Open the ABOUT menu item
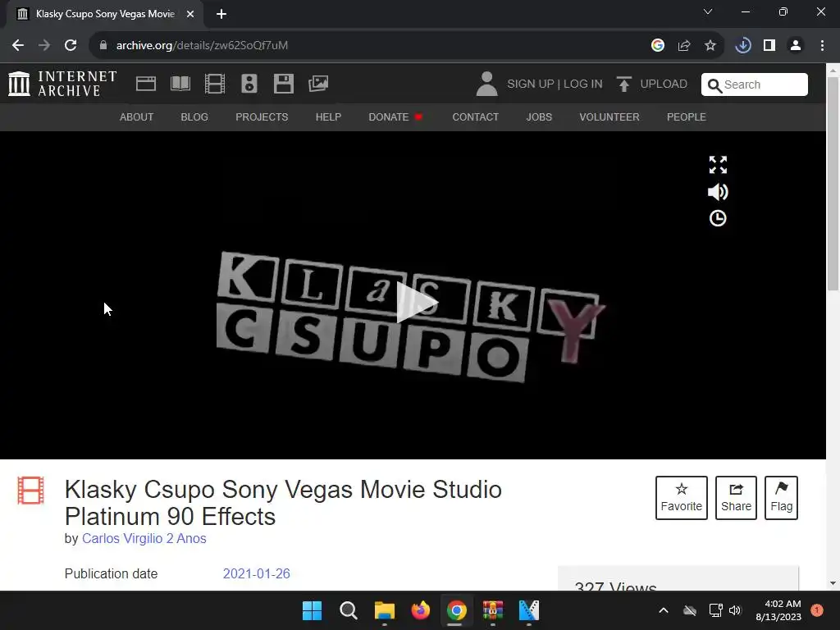 click(137, 116)
